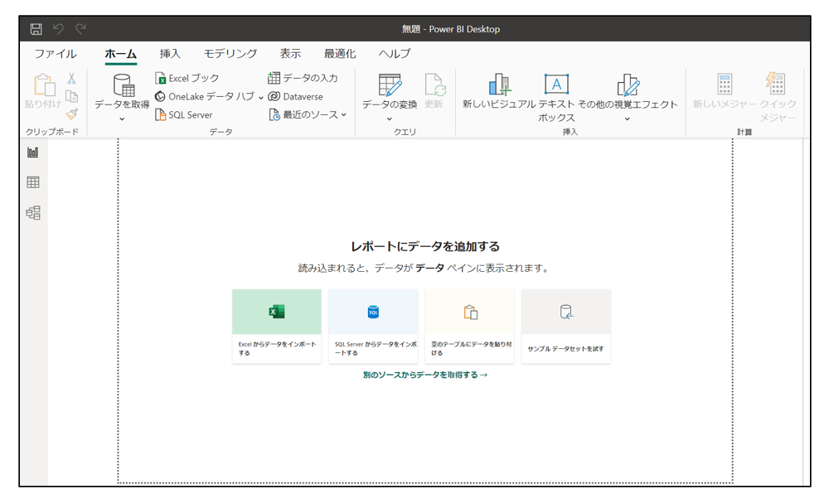Open the ヘルプ tab
829x504 pixels.
395,53
